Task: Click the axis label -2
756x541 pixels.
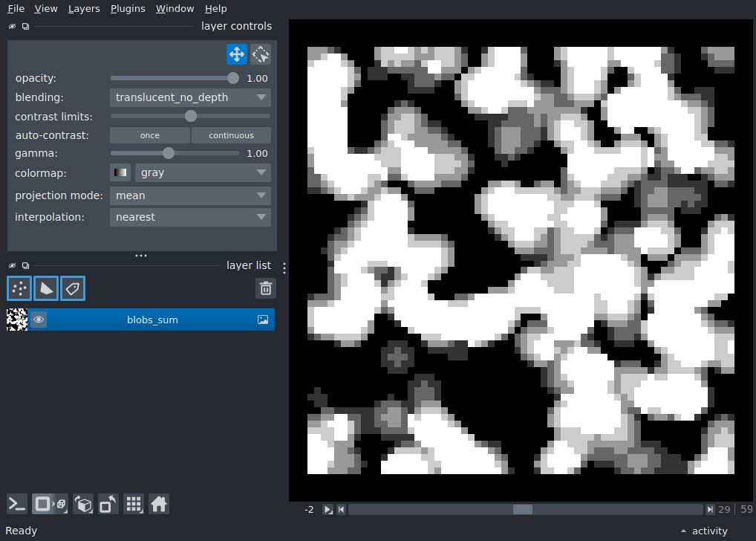Action: [x=309, y=510]
